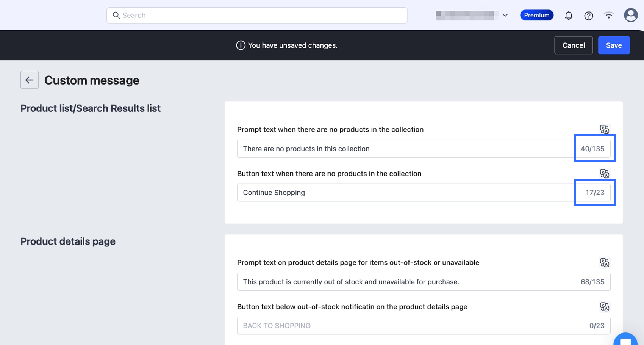
Task: Click the "BACK TO SHOPPING" placeholder field
Action: (x=405, y=326)
